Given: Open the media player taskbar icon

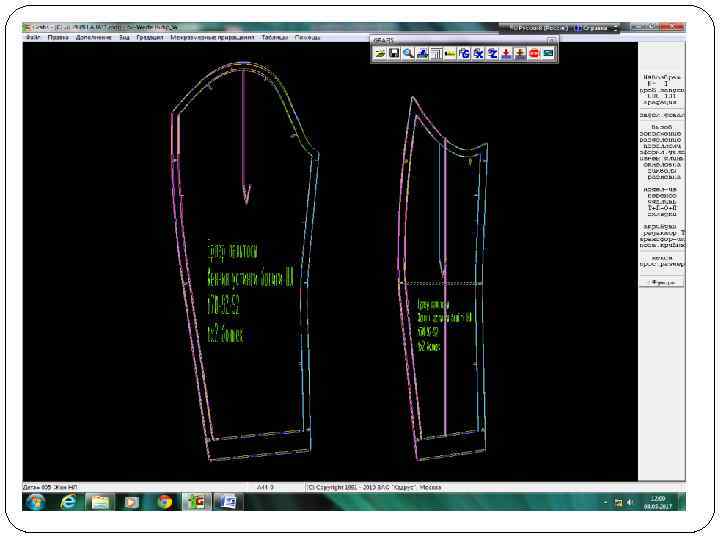Looking at the screenshot, I should (x=132, y=502).
